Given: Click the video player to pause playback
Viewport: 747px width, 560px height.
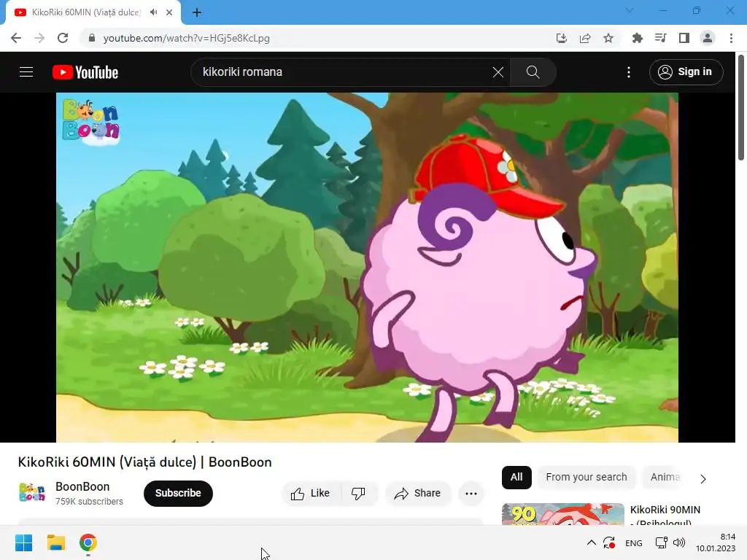Looking at the screenshot, I should (367, 267).
